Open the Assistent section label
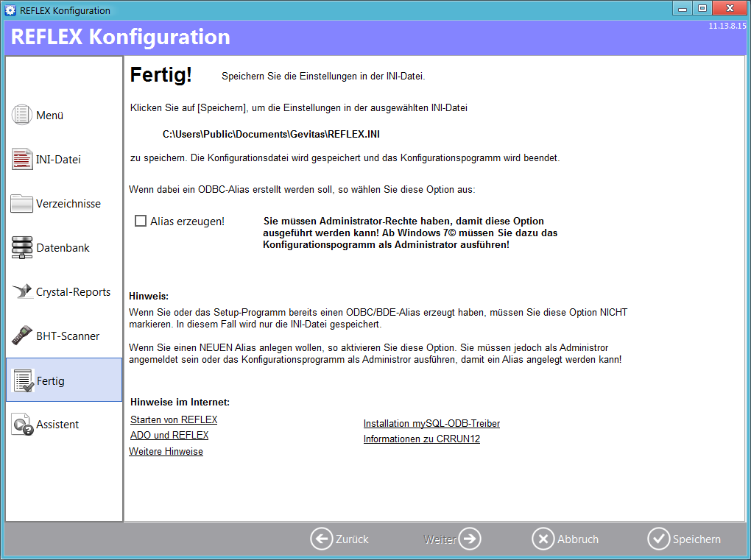751x560 pixels. click(x=57, y=424)
